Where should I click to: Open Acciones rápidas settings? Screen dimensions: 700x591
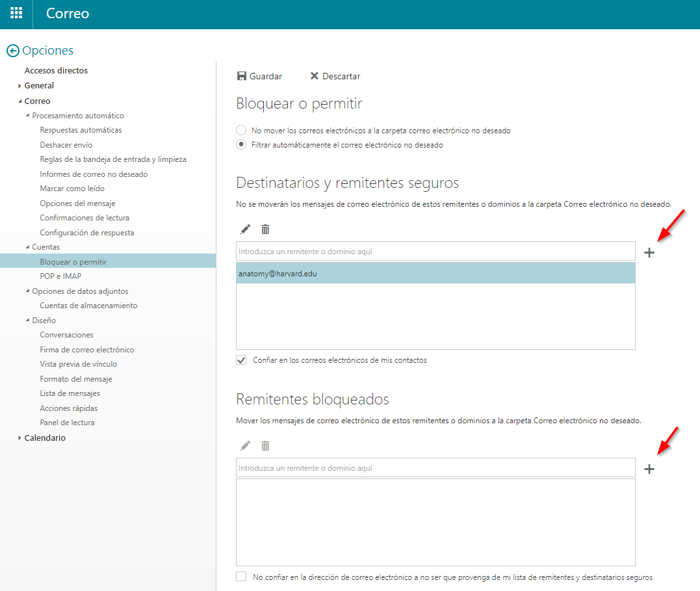[x=68, y=408]
